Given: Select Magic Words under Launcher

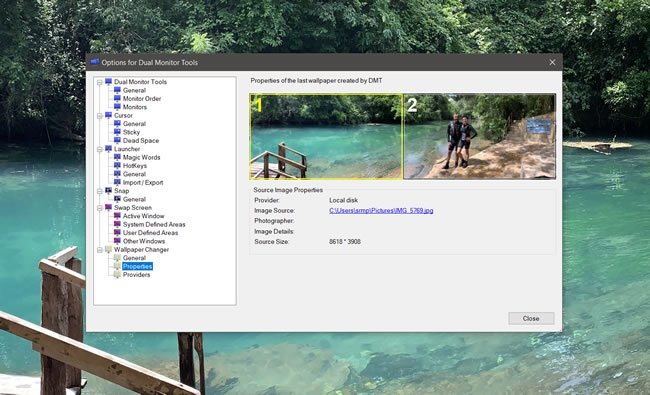Looking at the screenshot, I should 141,157.
